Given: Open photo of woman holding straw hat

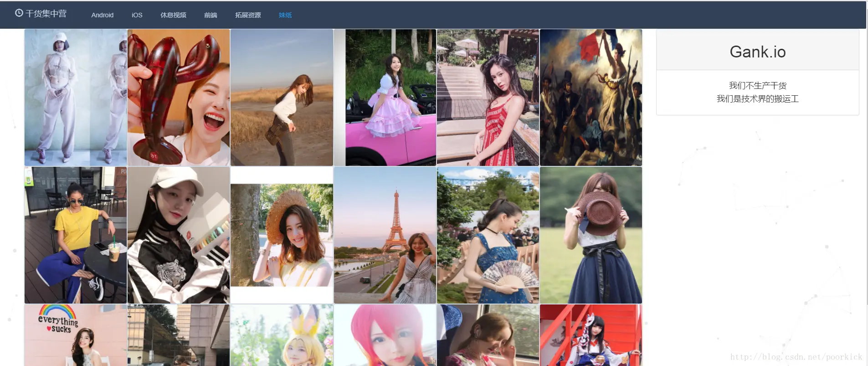Looking at the screenshot, I should coord(282,235).
